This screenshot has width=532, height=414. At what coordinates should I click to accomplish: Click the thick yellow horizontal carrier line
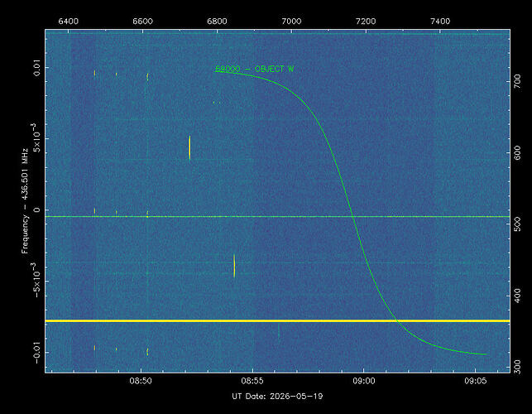(x=277, y=320)
